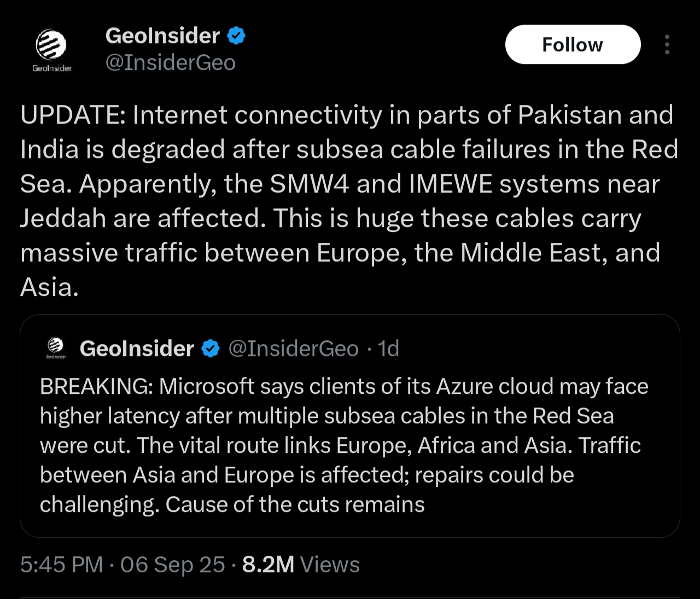Viewport: 700px width, 599px height.
Task: Click verified badge in the quoted tweet
Action: point(211,348)
